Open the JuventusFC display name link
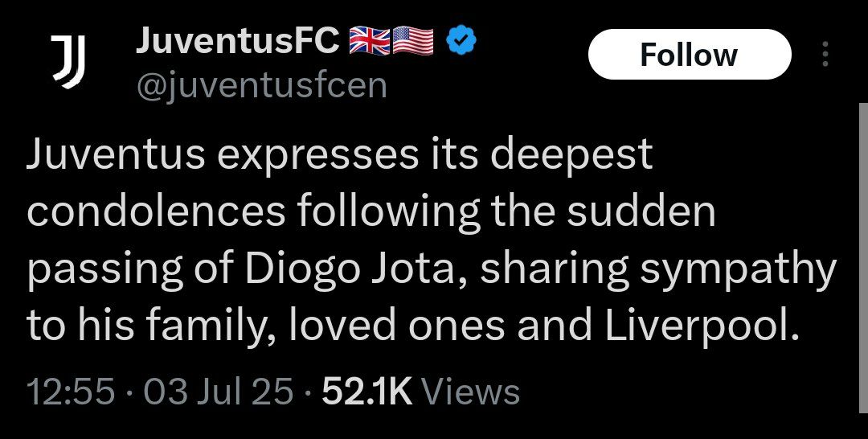This screenshot has height=439, width=868. (237, 42)
